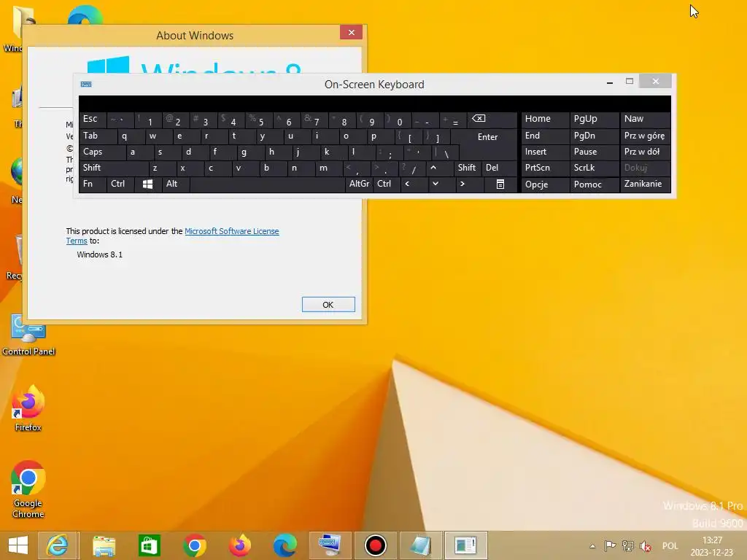Click the muted volume tray icon
The width and height of the screenshot is (747, 560).
646,545
